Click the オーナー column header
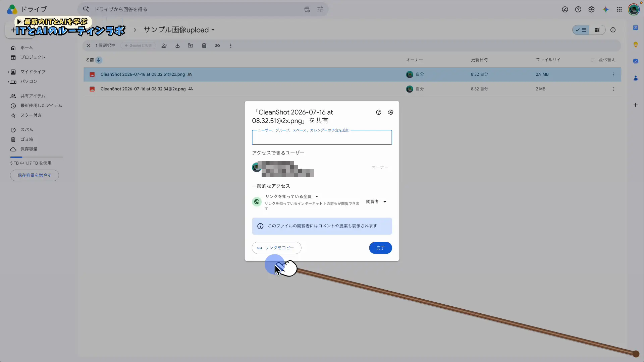 [414, 60]
